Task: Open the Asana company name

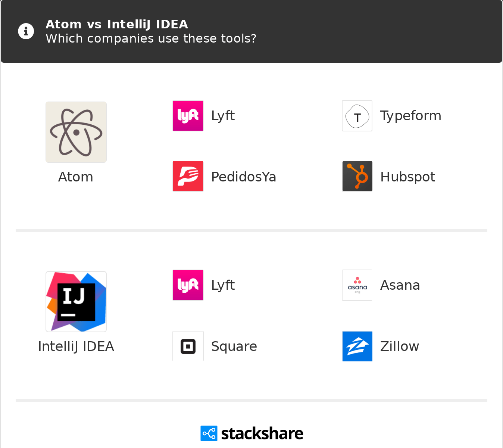Action: 400,285
